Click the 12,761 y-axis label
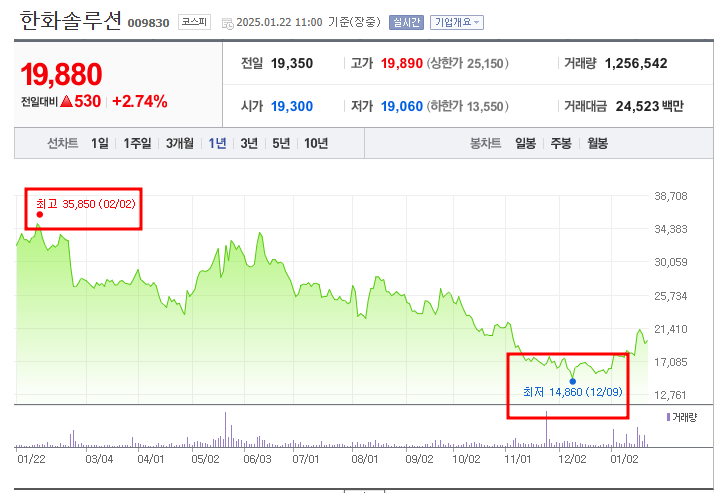The image size is (714, 493). pyautogui.click(x=671, y=395)
